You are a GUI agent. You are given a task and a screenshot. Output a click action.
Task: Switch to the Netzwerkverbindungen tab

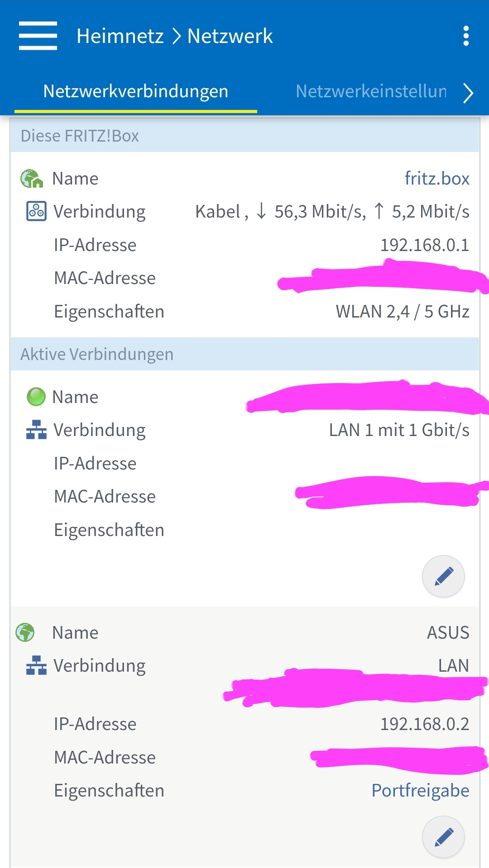coord(136,91)
